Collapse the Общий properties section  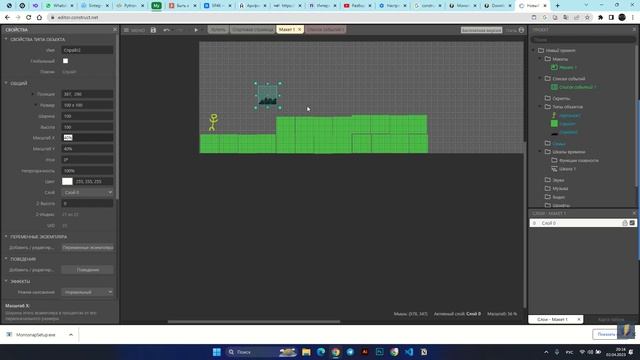point(6,83)
